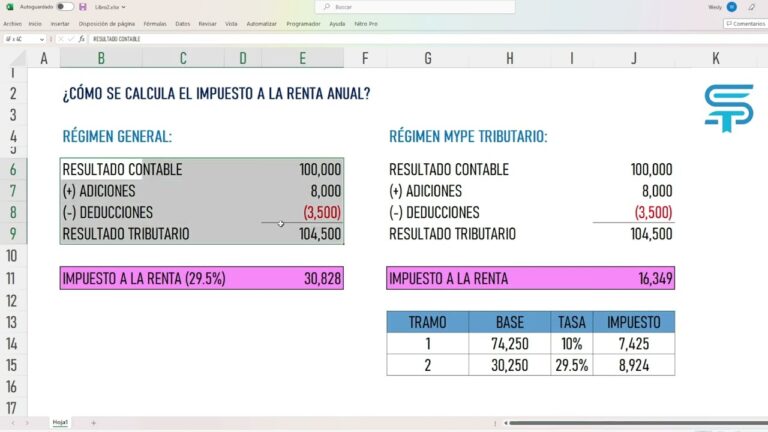The width and height of the screenshot is (768, 432).
Task: Switch to the Inicio ribbon tab
Action: 35,24
